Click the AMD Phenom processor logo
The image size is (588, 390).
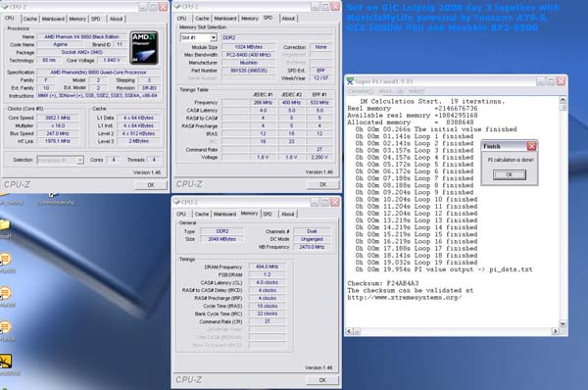[144, 48]
